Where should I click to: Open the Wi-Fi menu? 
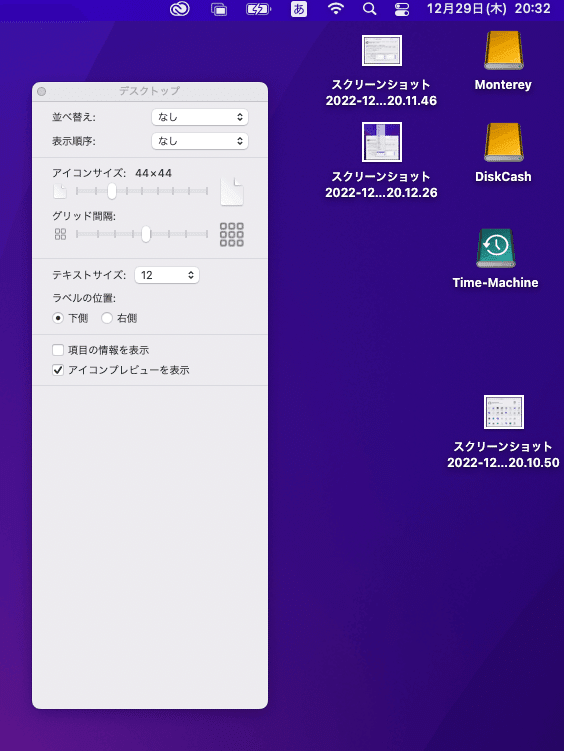coord(336,9)
